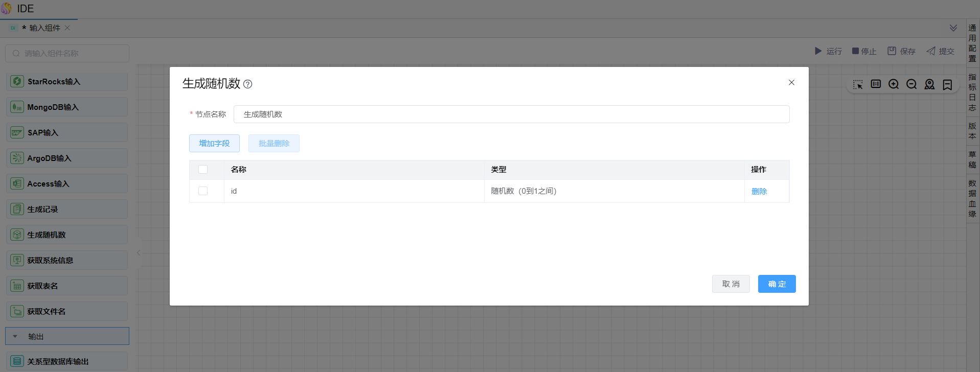Open the 数据血缘 side tab
Screen dimensions: 980x372
pyautogui.click(x=972, y=198)
